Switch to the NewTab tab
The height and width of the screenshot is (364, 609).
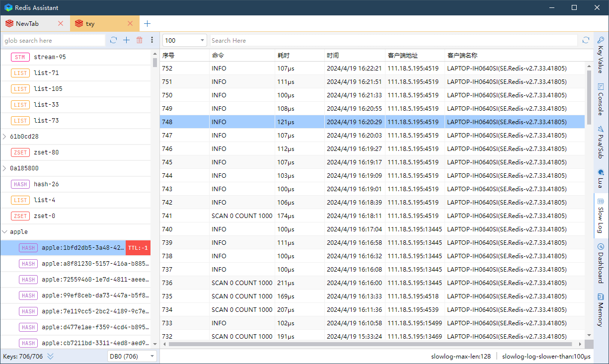click(27, 23)
